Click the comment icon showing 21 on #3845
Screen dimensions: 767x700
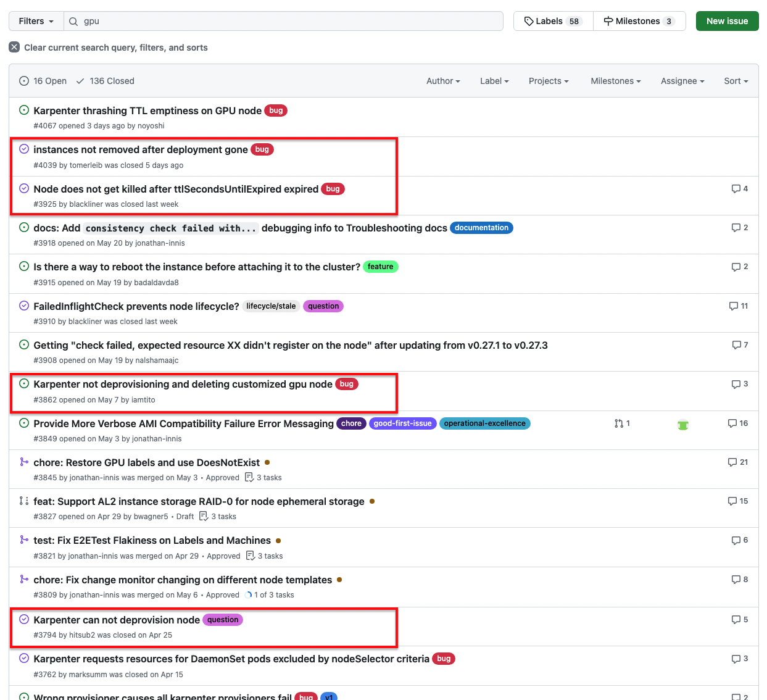coord(732,462)
